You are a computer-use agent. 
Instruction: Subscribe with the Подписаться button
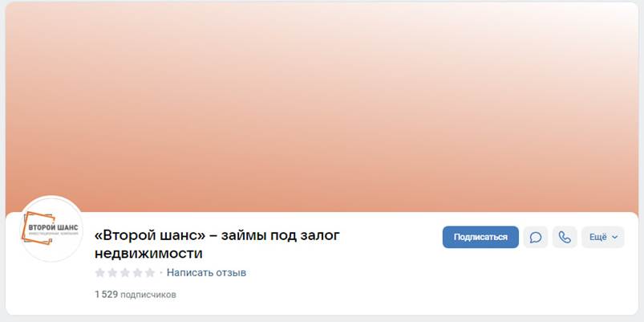coord(480,238)
